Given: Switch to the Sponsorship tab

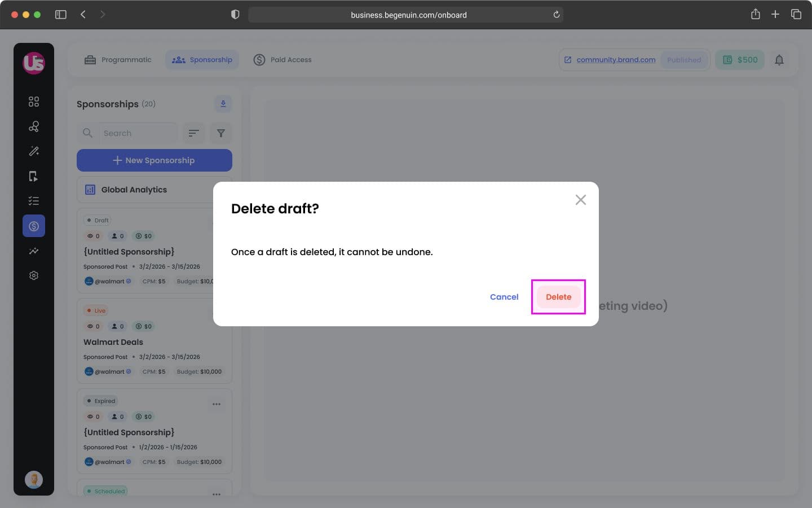Looking at the screenshot, I should [x=202, y=60].
